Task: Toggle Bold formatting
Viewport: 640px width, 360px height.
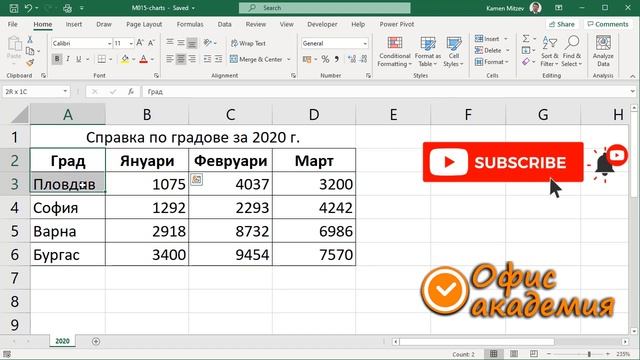Action: coord(57,59)
